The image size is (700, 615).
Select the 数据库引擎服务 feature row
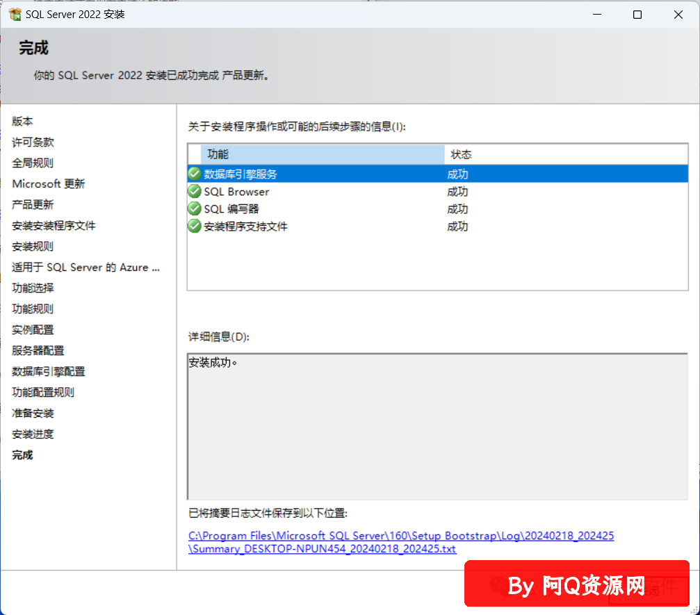(x=437, y=174)
